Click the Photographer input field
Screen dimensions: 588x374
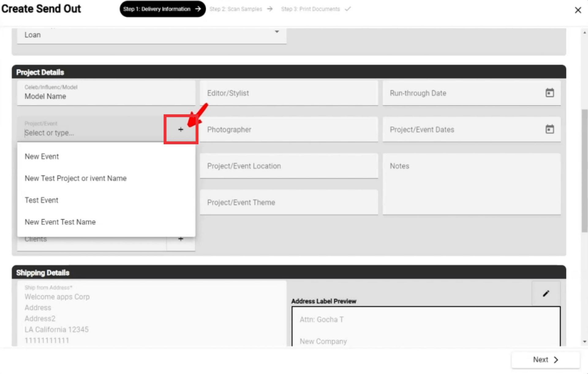(289, 130)
